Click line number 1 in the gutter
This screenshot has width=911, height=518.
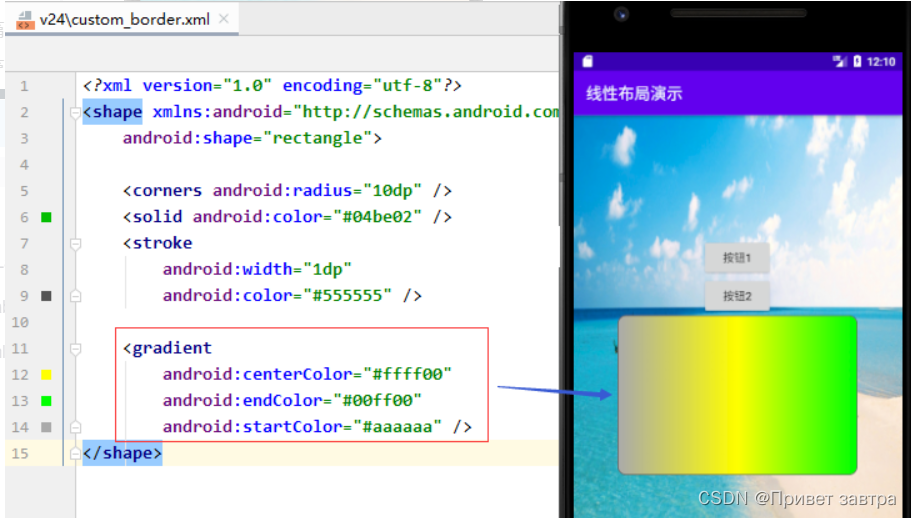point(24,87)
